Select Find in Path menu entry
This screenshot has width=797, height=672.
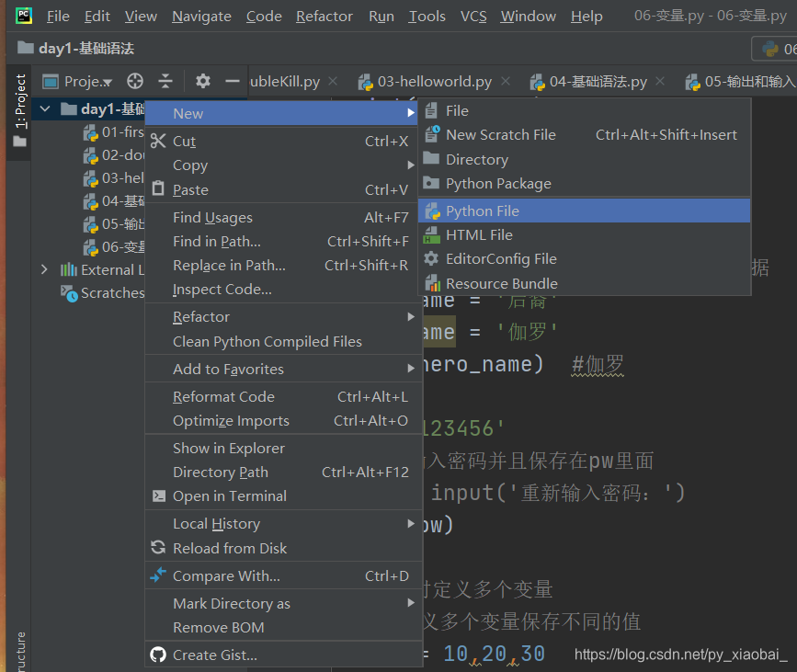(x=284, y=242)
